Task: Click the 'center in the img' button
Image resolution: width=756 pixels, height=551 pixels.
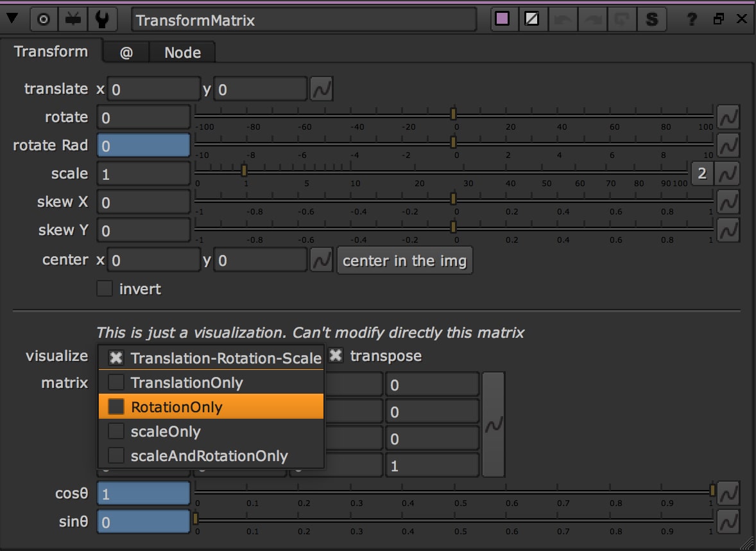Action: [404, 260]
